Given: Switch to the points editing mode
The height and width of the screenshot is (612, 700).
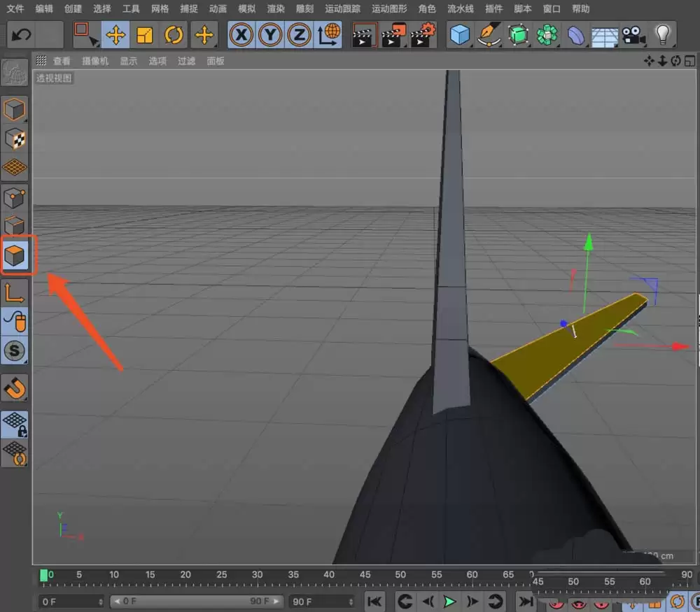Looking at the screenshot, I should coord(15,197).
